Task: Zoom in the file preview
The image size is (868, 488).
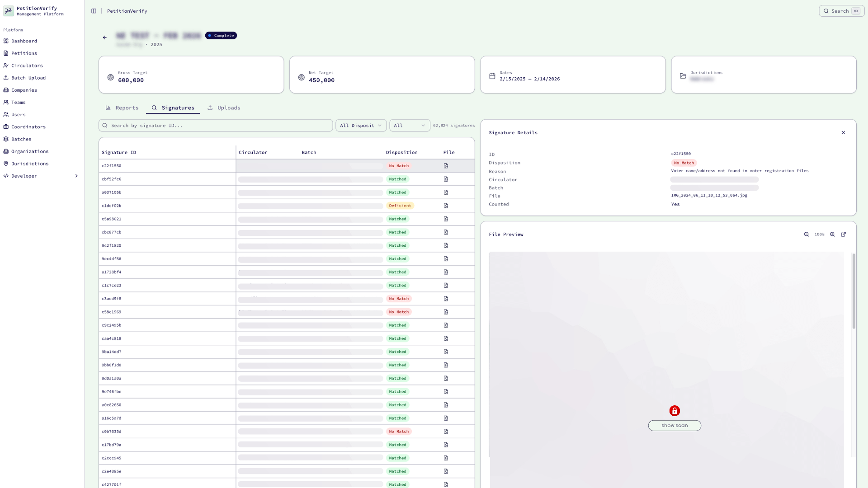Action: point(832,235)
